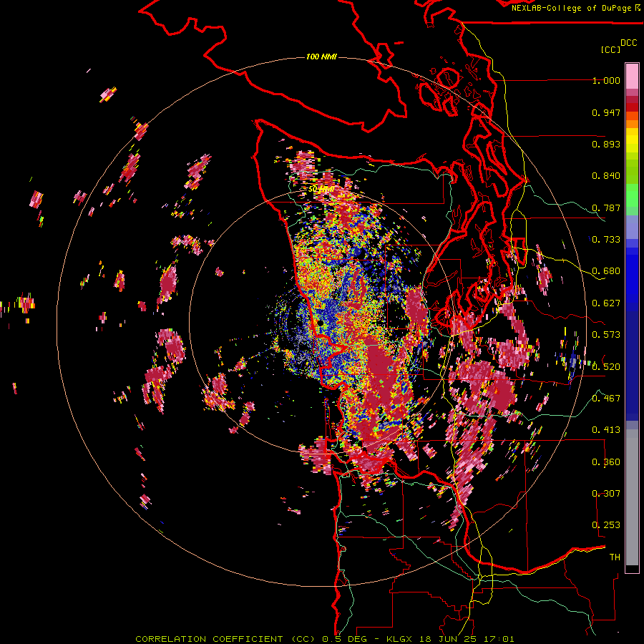
Task: Pick the bright green color bar segment
Action: [632, 195]
